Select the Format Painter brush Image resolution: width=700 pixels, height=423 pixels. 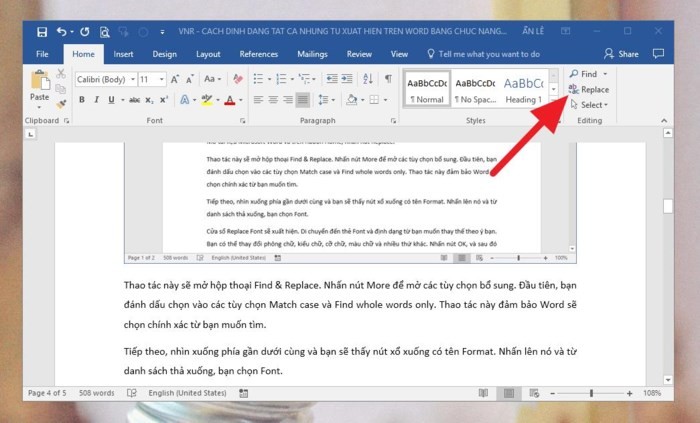(61, 104)
